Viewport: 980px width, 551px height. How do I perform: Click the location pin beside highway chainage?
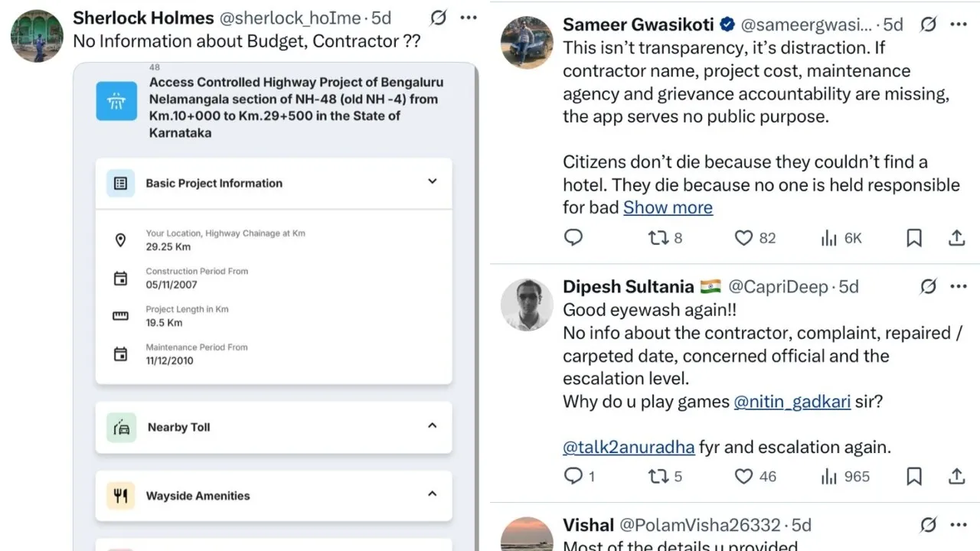click(x=120, y=240)
